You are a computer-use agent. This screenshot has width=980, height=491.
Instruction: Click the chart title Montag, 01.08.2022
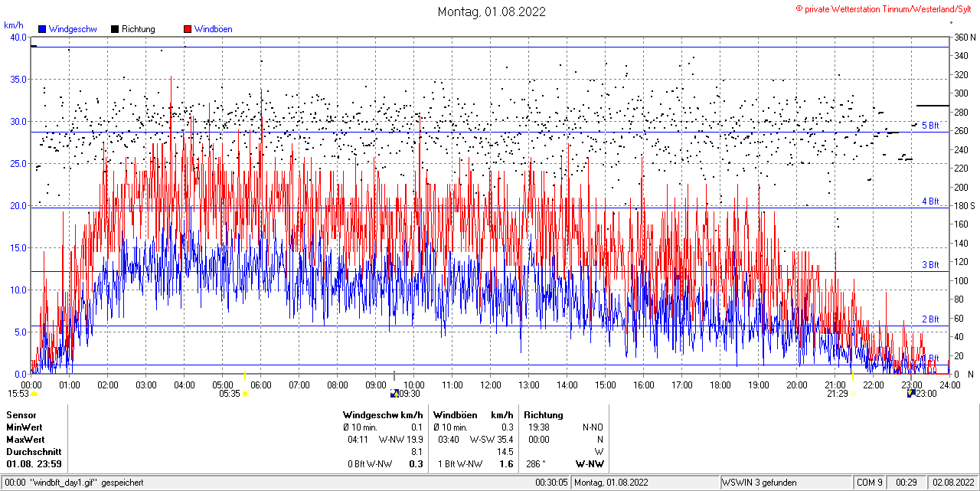pyautogui.click(x=492, y=11)
